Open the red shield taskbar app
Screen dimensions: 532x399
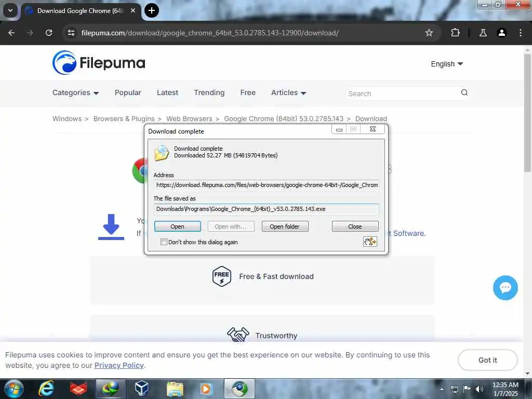pos(78,389)
